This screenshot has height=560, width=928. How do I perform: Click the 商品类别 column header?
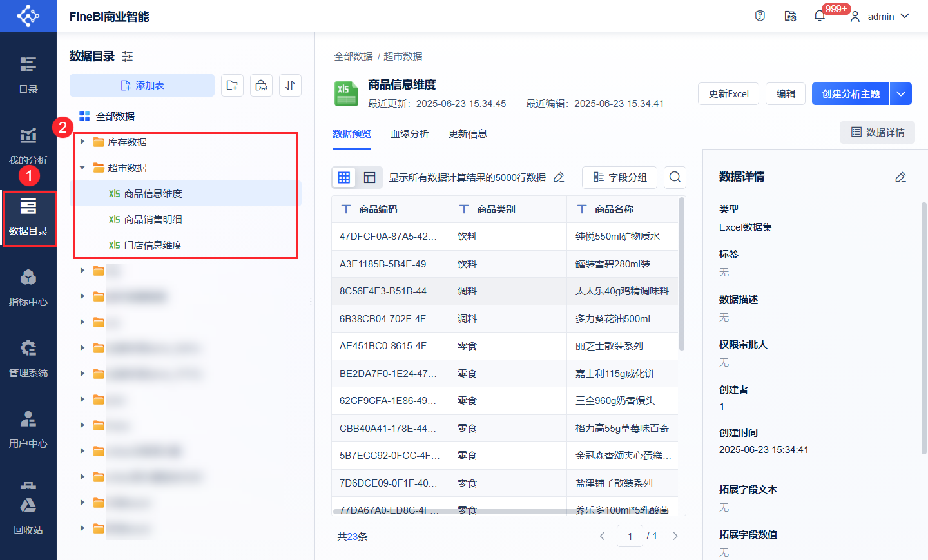click(508, 209)
